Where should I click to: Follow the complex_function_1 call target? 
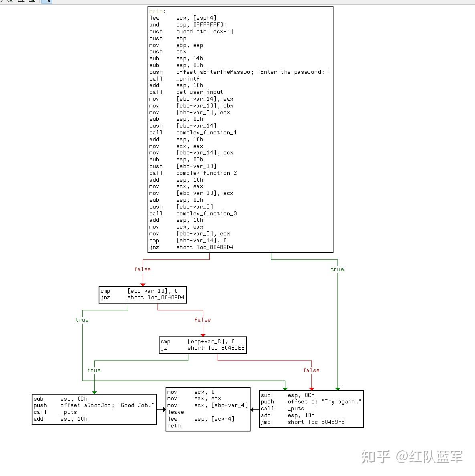[206, 133]
